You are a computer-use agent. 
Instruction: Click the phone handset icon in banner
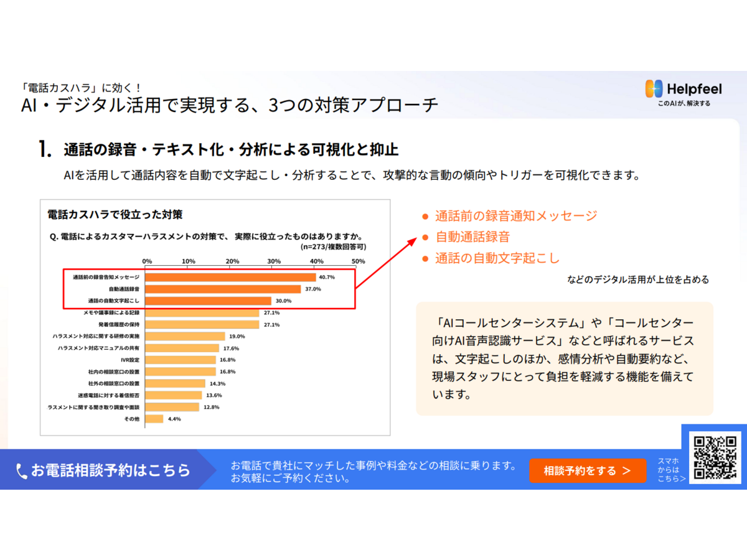tap(22, 470)
